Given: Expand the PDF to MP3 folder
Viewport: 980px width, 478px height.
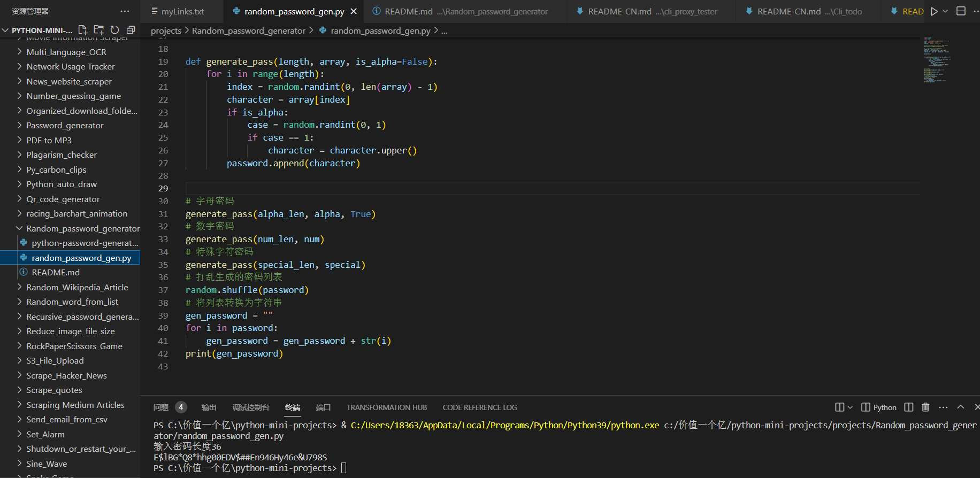Looking at the screenshot, I should click(70, 140).
